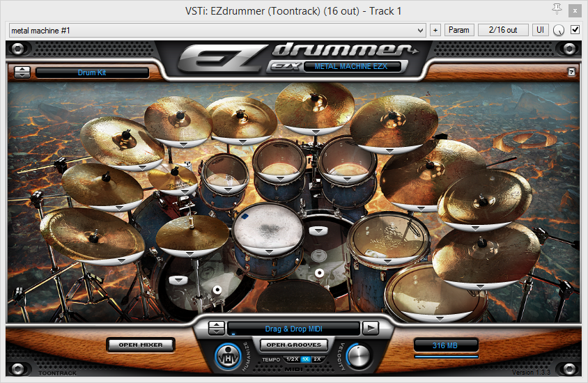Open the arrow on the right-most rack tom

click(347, 180)
